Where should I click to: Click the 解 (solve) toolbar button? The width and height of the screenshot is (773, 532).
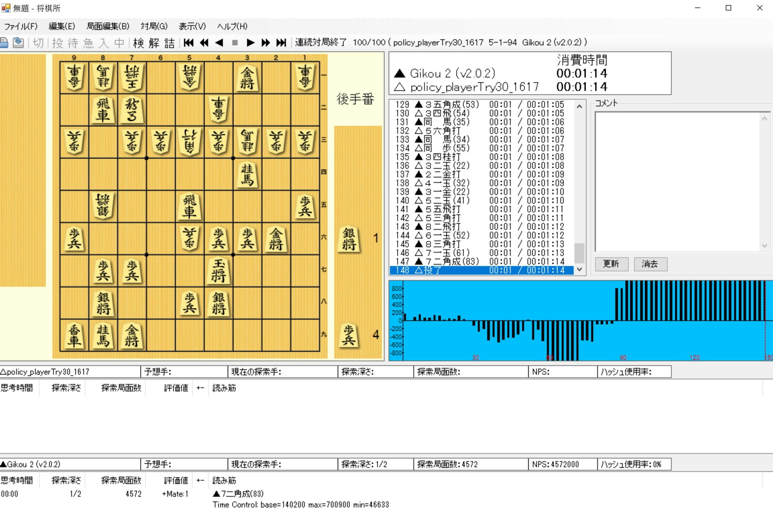point(154,43)
